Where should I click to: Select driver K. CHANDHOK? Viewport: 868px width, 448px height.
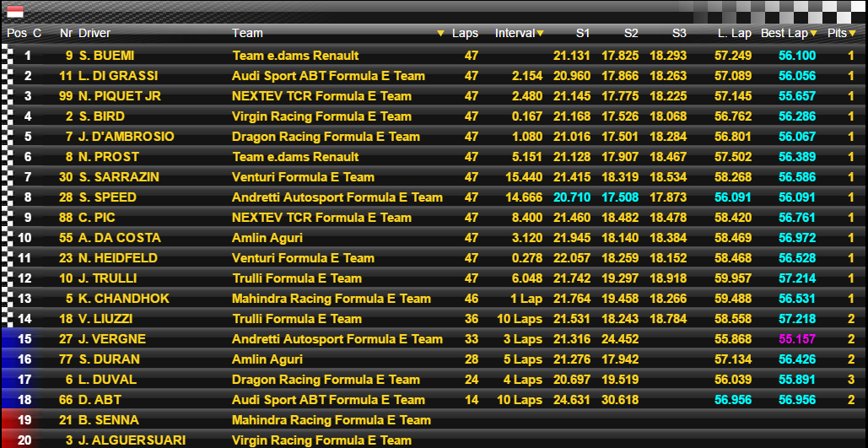(124, 299)
